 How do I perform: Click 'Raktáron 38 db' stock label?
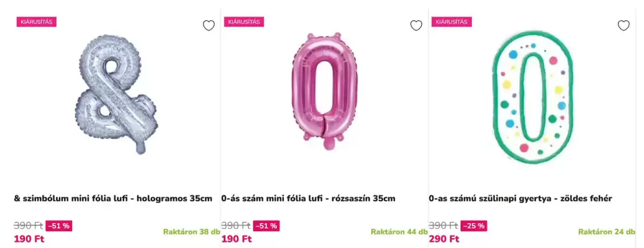191,232
